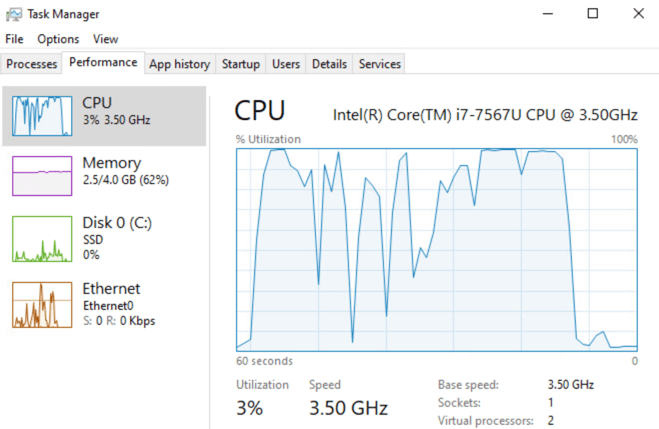
Task: Open the View menu
Action: click(x=105, y=39)
